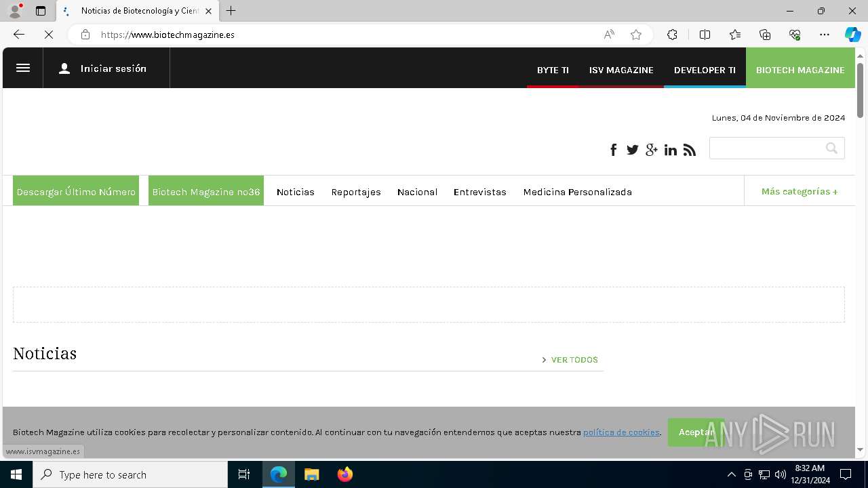Focus the site search input field

766,148
